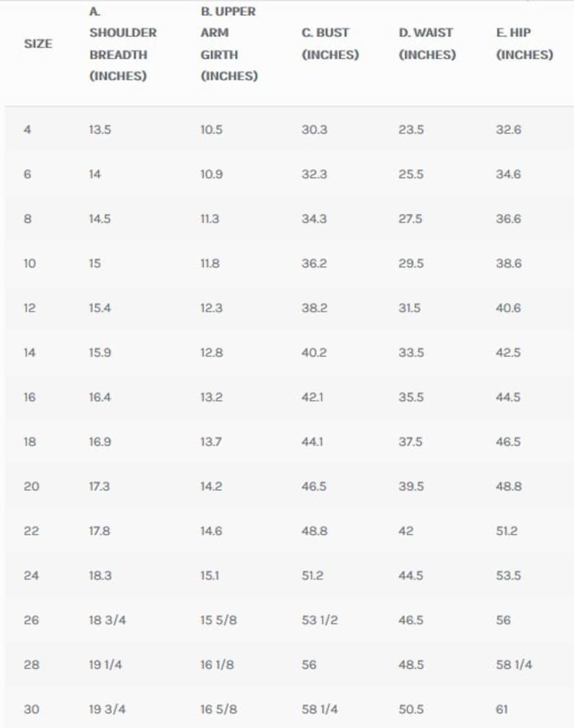Click size 4 row label

pos(27,129)
